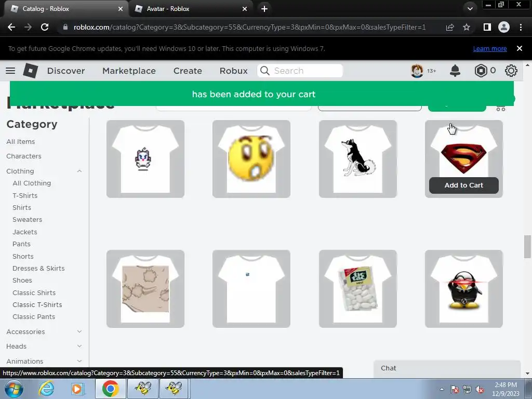Choose Classic T-Shirts subcategory
532x399 pixels.
point(37,304)
